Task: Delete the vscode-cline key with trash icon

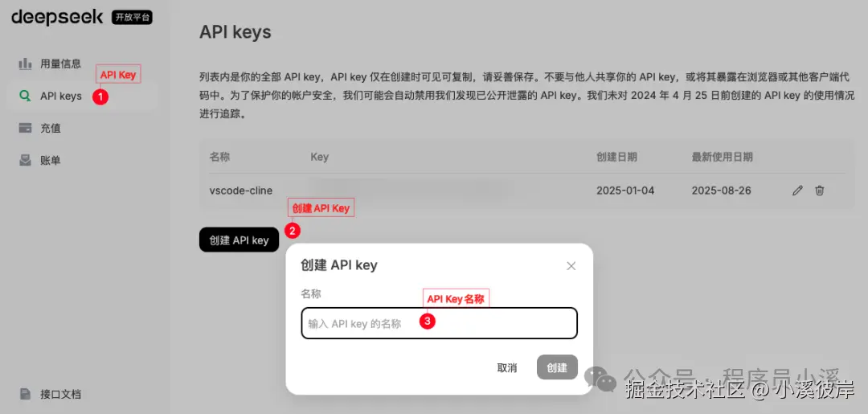Action: [820, 191]
